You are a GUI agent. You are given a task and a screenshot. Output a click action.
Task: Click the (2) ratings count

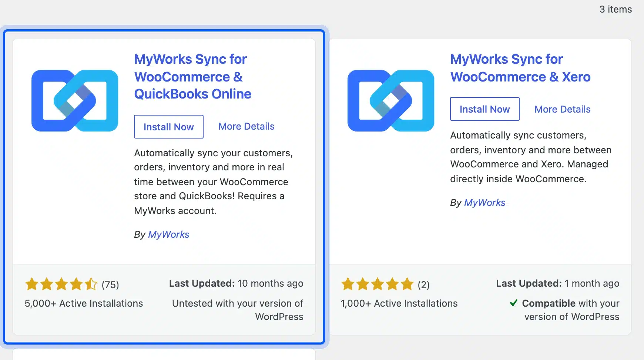(x=424, y=285)
